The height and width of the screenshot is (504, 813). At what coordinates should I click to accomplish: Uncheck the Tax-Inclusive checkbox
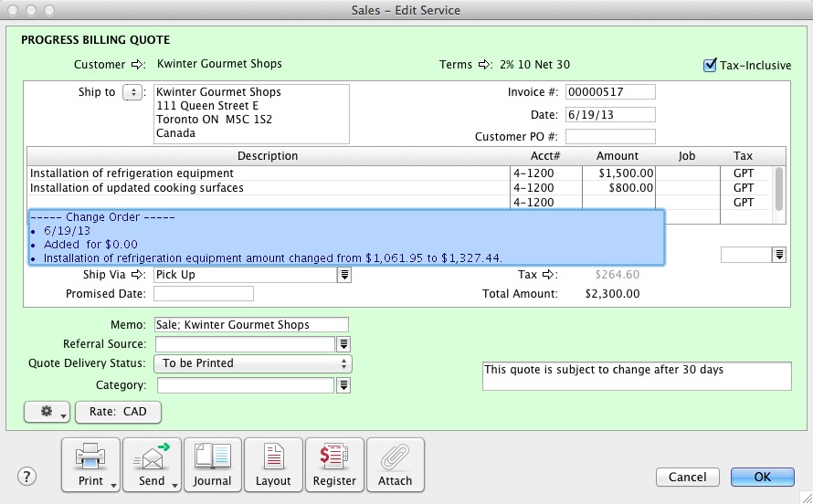710,65
